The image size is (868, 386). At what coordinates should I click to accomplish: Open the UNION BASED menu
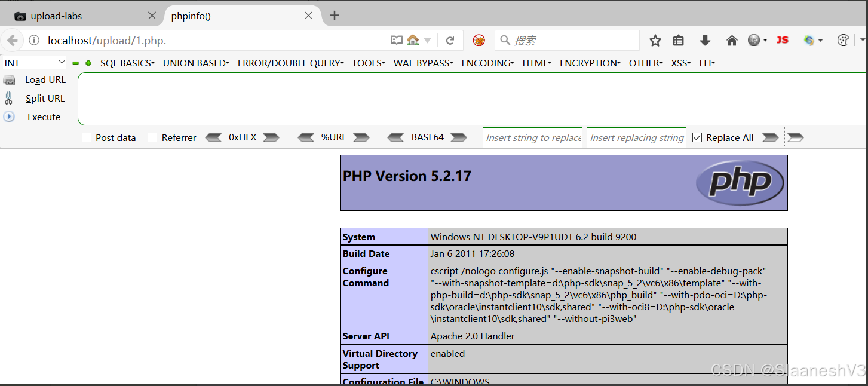coord(196,63)
